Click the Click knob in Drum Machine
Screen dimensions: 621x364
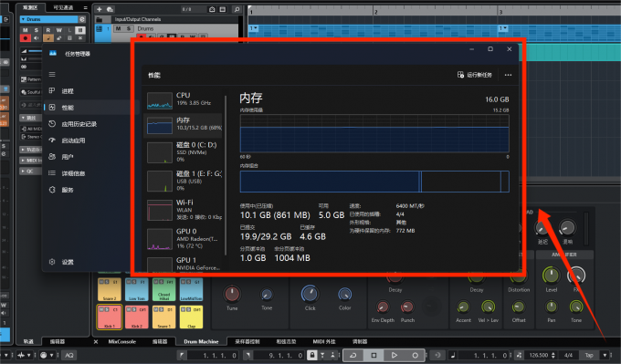click(x=310, y=294)
